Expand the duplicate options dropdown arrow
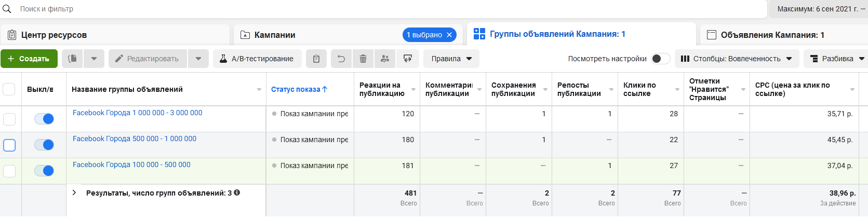 tap(94, 59)
